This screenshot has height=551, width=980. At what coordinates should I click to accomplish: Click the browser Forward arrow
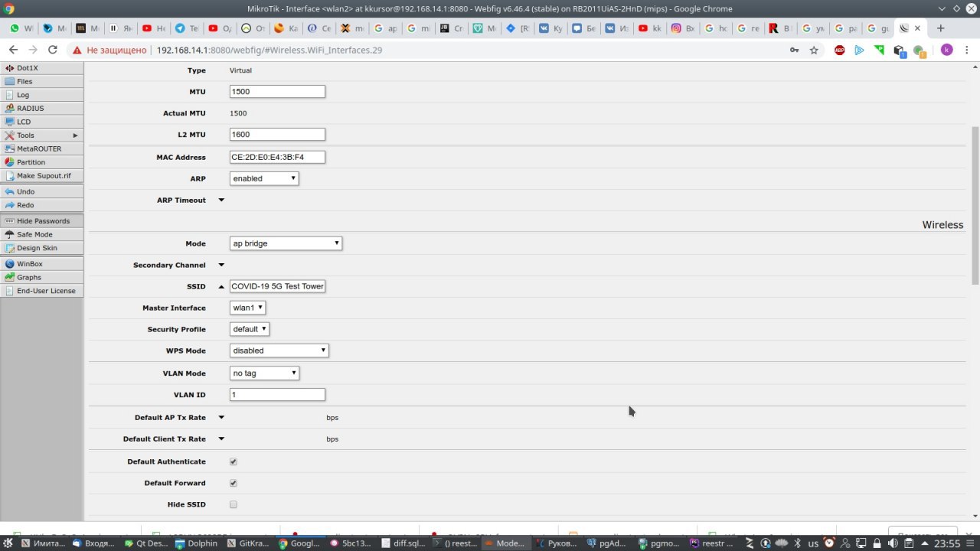click(33, 50)
